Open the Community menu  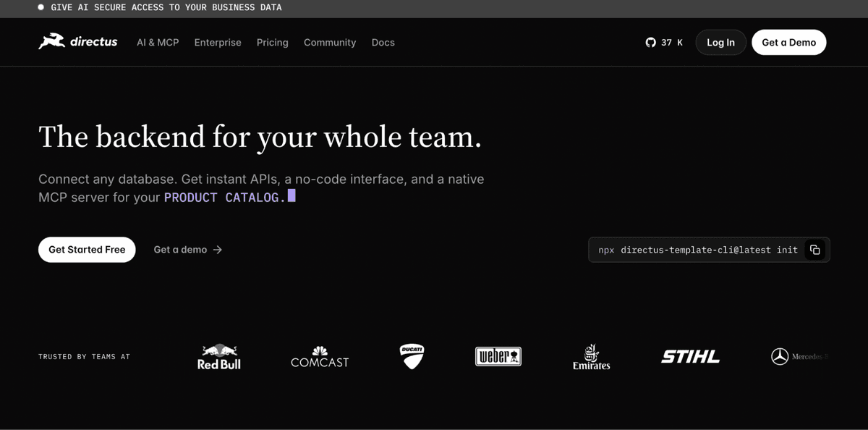[330, 43]
